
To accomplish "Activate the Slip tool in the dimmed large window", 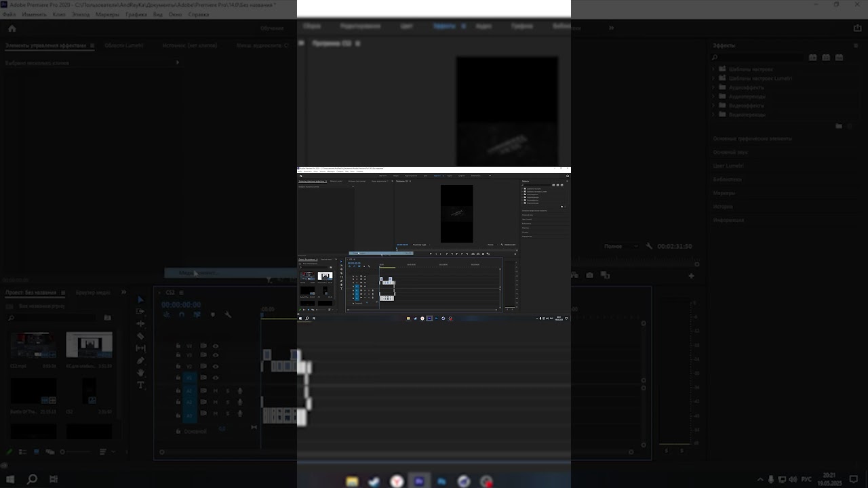I will click(x=140, y=348).
